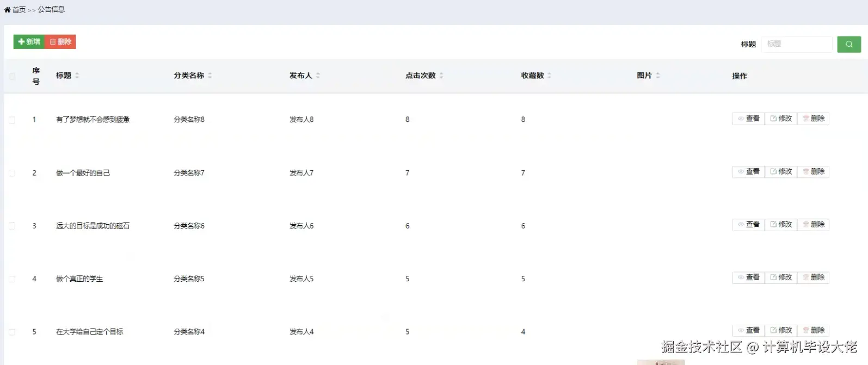Click 修改 for 在大学给自己定个目标

pos(781,330)
